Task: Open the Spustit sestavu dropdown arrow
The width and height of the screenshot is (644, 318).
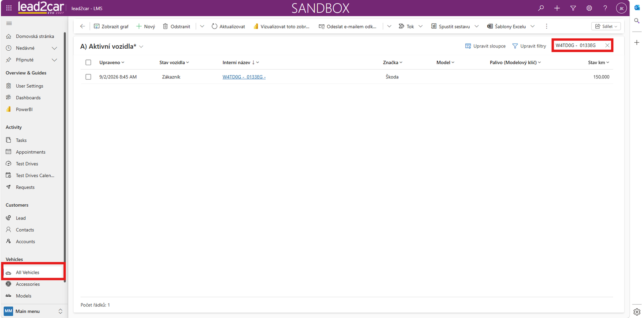Action: [x=477, y=27]
